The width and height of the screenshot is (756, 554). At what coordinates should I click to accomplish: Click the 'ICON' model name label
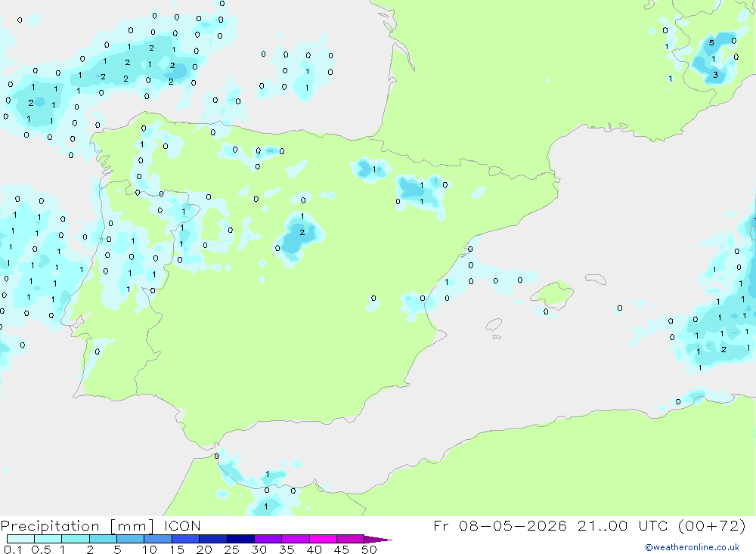182,526
